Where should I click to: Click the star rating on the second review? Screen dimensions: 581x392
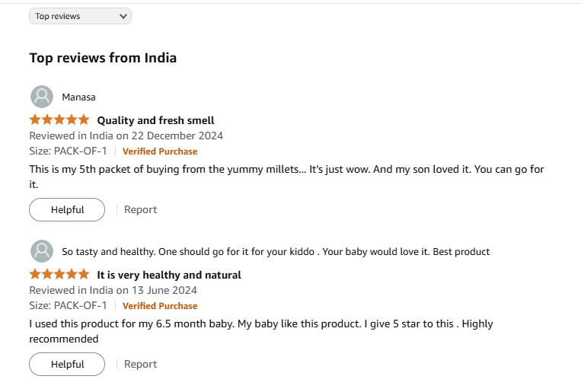pyautogui.click(x=59, y=274)
